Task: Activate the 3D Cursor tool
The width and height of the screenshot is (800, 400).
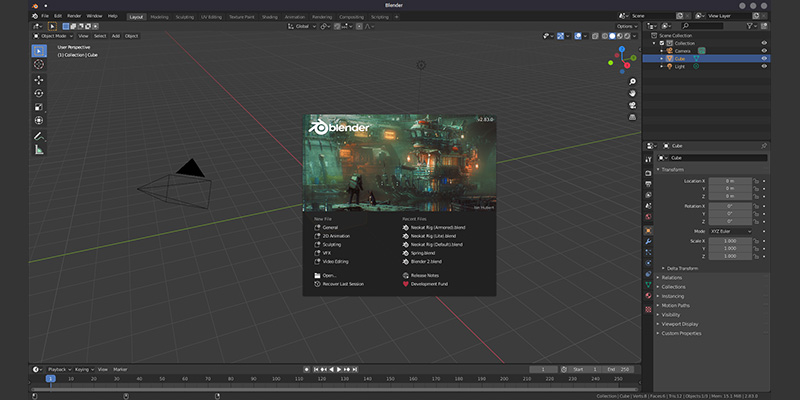Action: tap(39, 64)
